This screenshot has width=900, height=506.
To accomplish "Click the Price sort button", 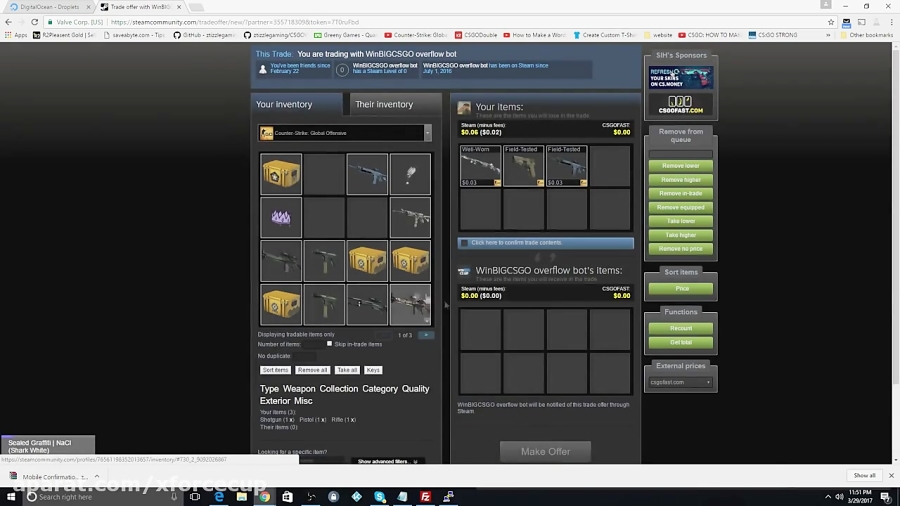I will click(681, 289).
